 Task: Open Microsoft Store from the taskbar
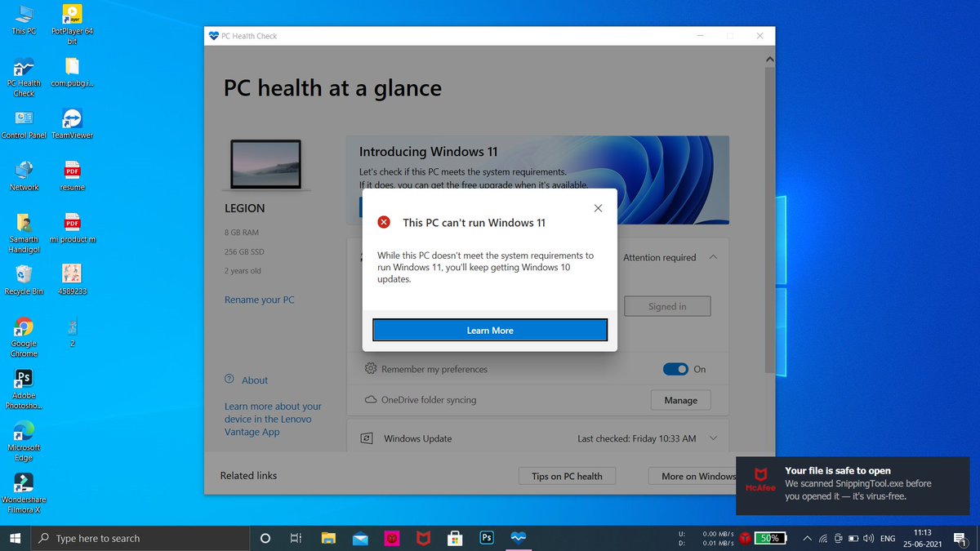coord(455,538)
